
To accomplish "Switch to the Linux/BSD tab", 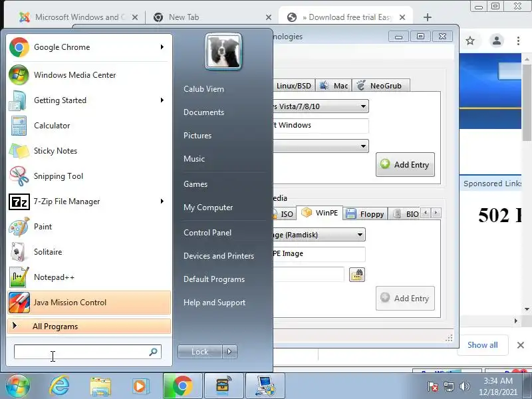I will tap(294, 86).
